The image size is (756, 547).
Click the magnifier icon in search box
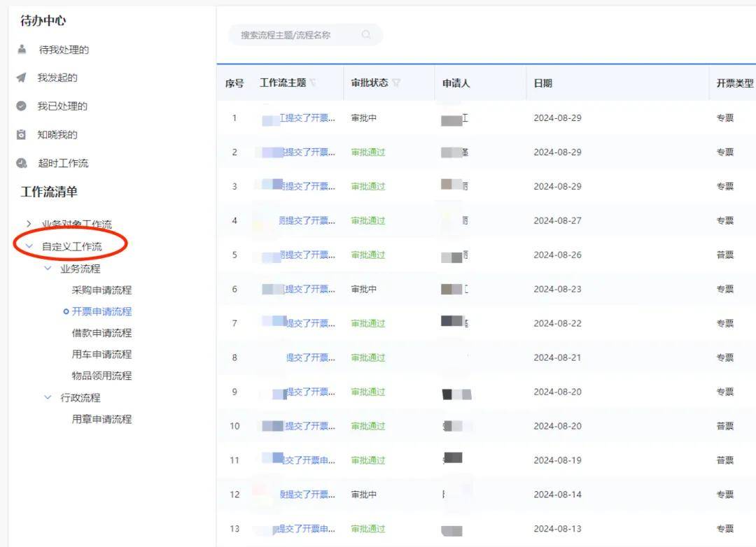[366, 34]
